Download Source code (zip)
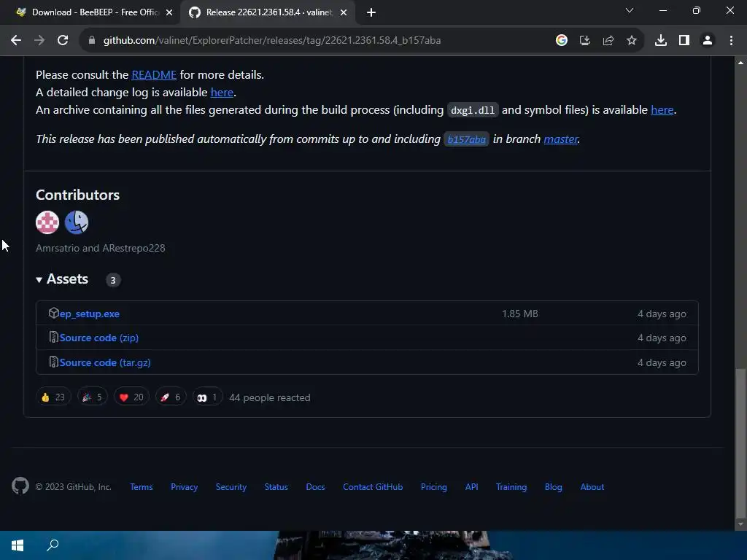 point(99,338)
